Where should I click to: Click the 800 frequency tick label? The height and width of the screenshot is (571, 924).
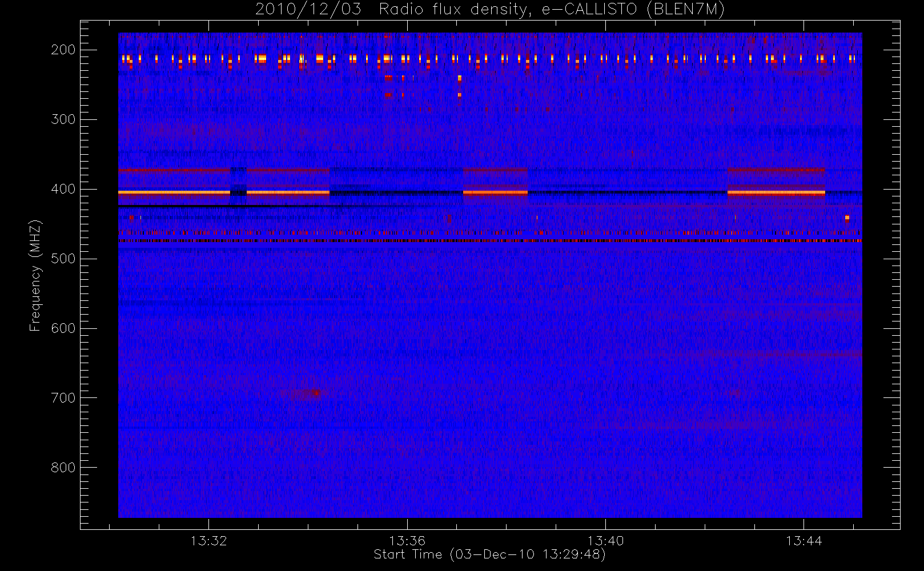click(63, 468)
